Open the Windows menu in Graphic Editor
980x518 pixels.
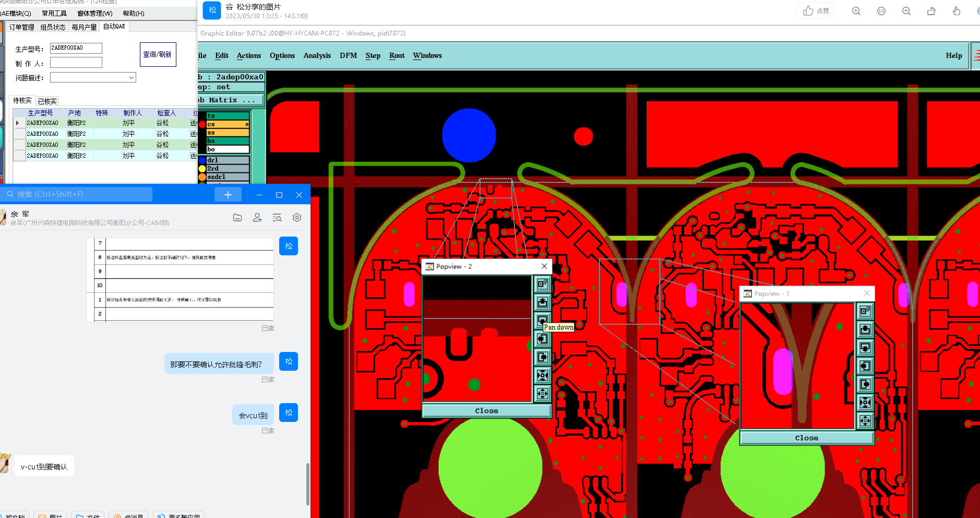427,55
